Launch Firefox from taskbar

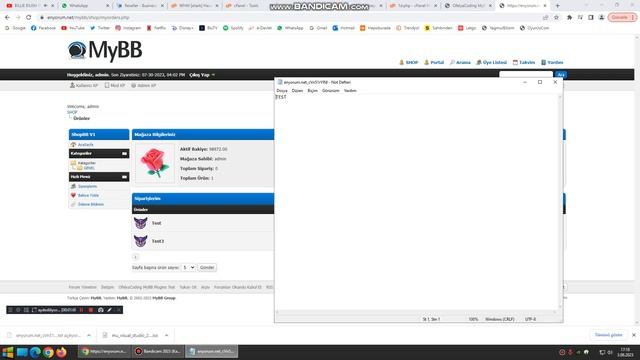[x=62, y=352]
